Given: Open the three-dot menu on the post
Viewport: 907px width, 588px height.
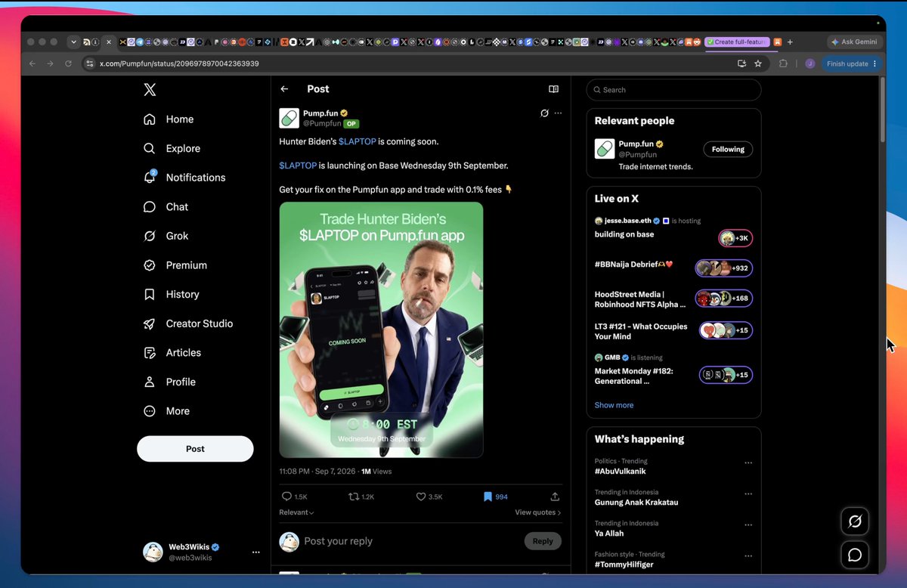Looking at the screenshot, I should tap(558, 113).
